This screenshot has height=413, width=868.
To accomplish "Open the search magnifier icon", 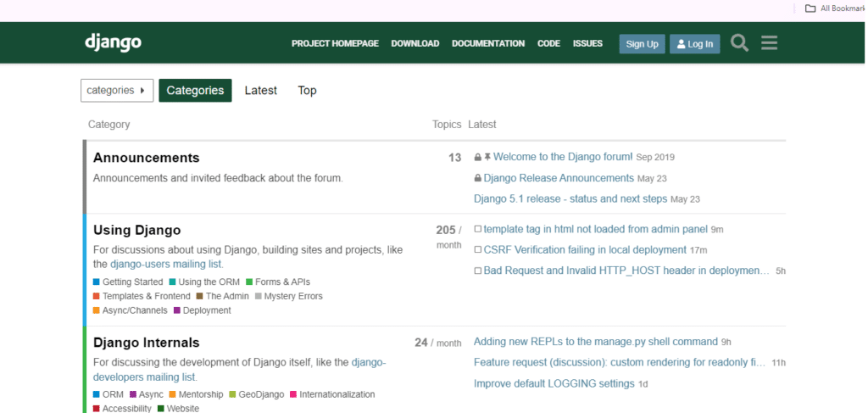I will pyautogui.click(x=739, y=43).
